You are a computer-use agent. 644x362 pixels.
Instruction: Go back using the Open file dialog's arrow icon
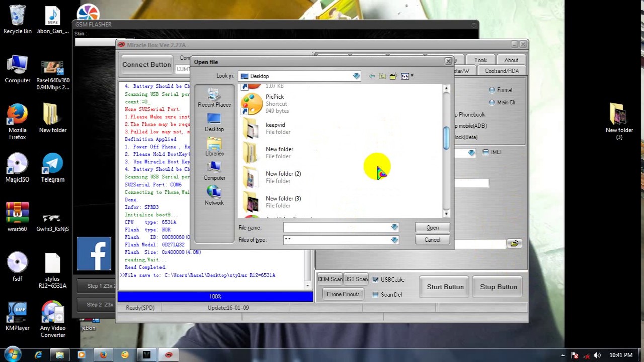[372, 76]
